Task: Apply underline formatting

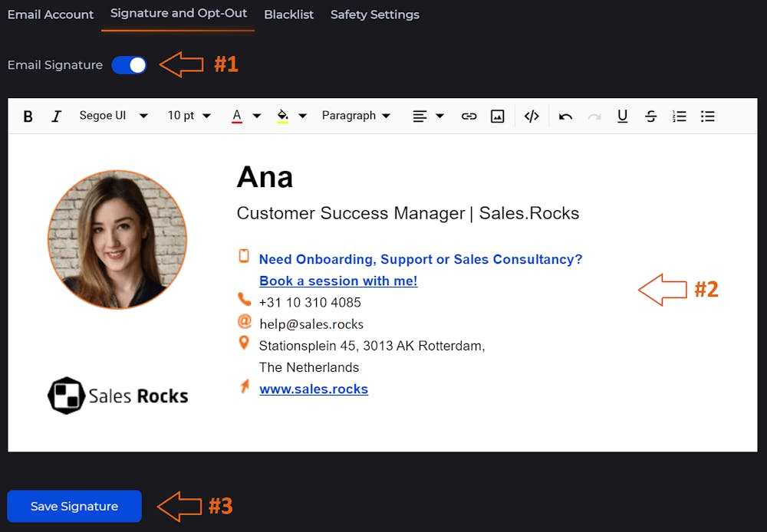Action: tap(622, 117)
